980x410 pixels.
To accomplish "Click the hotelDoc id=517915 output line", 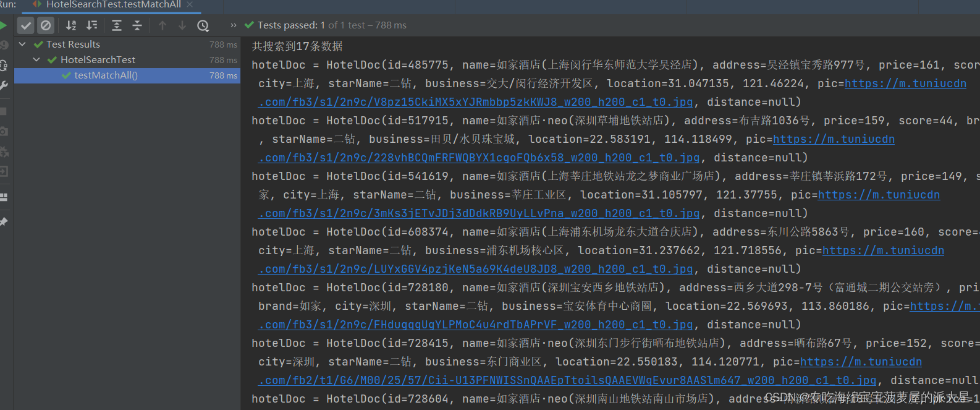I will click(x=615, y=121).
